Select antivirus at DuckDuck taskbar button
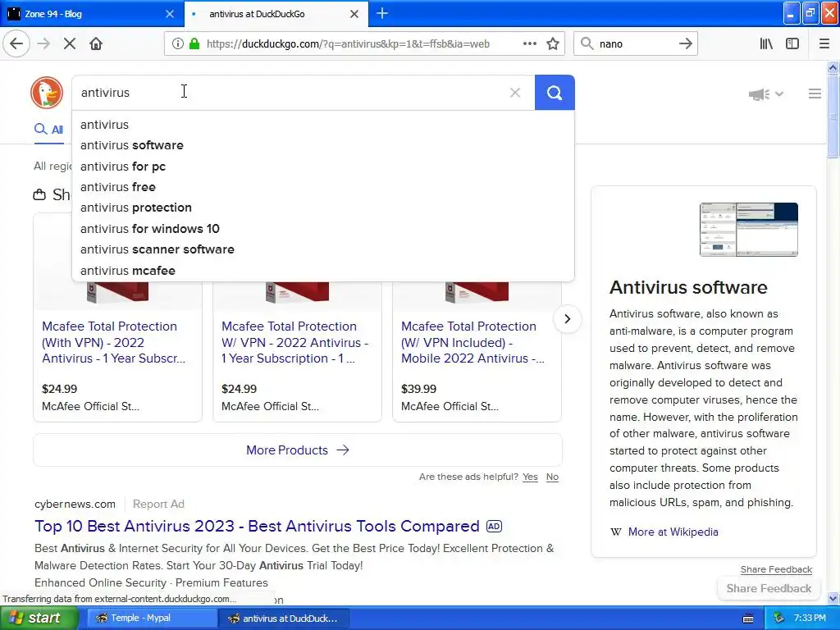 pos(284,619)
